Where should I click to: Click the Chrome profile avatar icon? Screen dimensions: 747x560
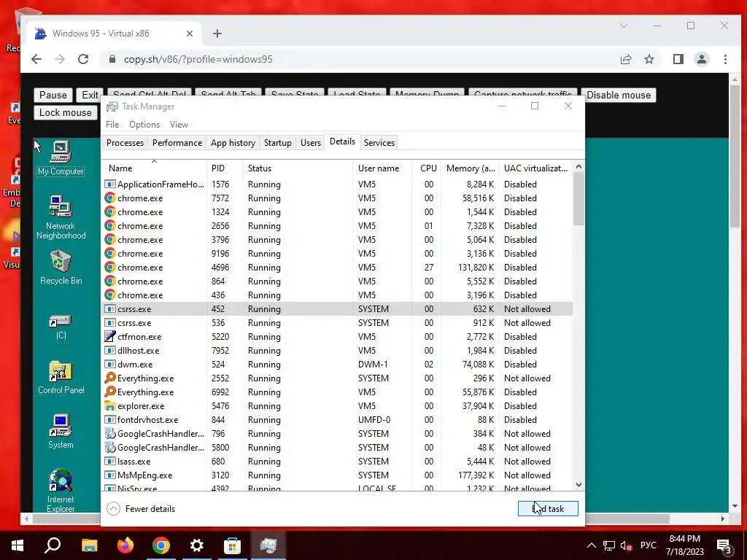701,59
